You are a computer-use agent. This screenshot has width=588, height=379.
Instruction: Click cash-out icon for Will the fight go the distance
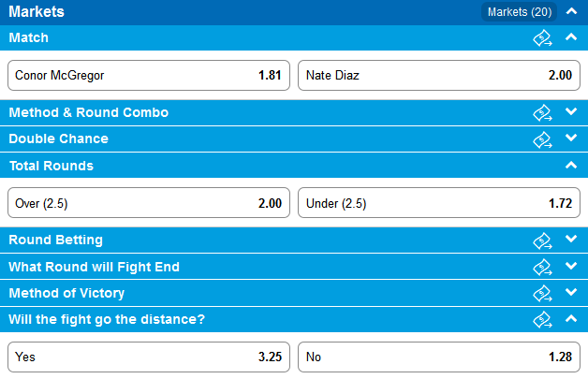tap(542, 319)
